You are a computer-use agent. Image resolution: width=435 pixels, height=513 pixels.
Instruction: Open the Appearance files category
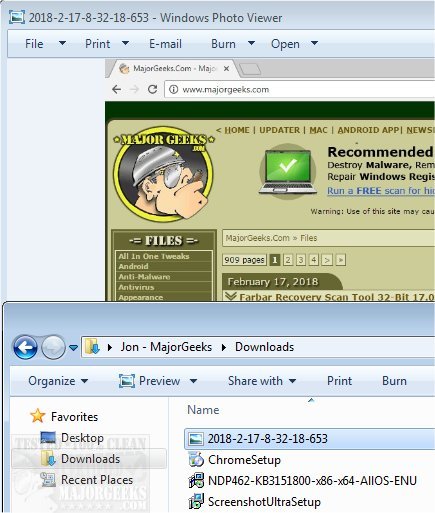coord(140,297)
